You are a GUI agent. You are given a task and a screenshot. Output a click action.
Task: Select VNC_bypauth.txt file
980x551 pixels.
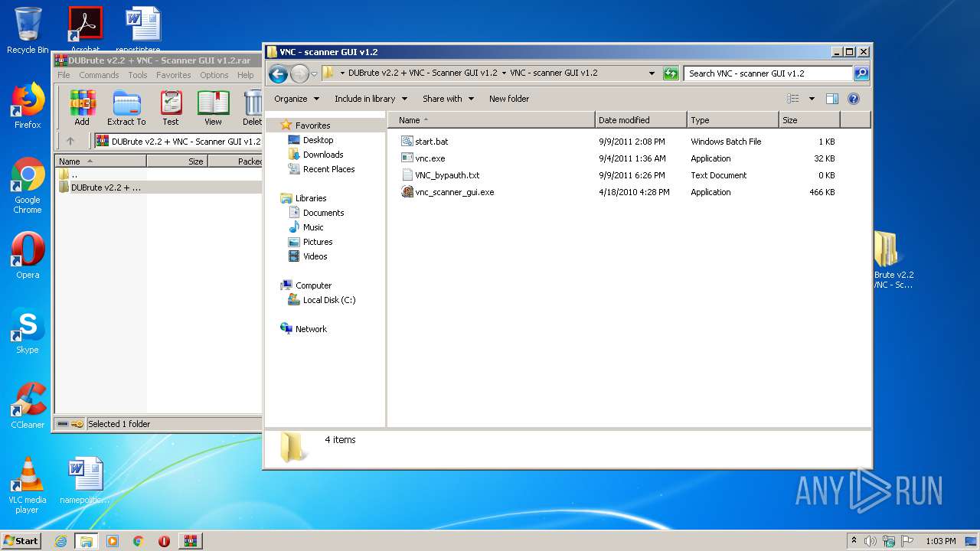click(440, 175)
